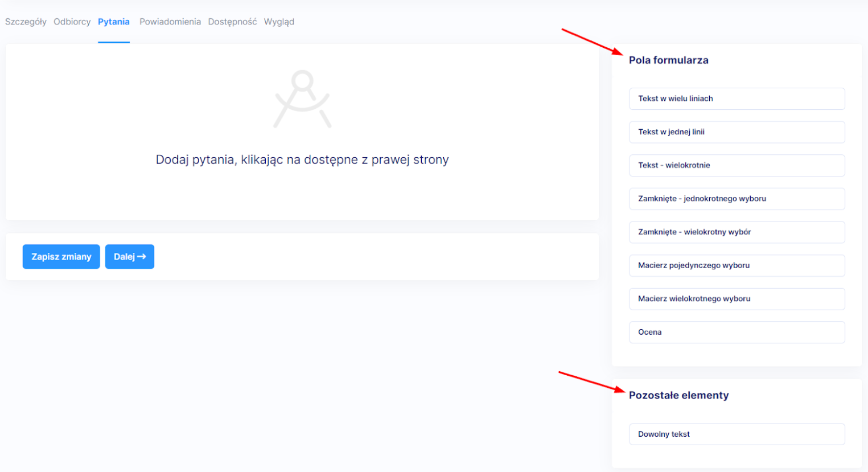Insert Macierz pojedynczego wyboru question

click(x=737, y=265)
